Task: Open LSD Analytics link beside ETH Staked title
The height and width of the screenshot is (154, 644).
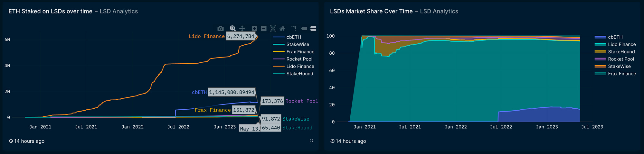Action: point(119,11)
